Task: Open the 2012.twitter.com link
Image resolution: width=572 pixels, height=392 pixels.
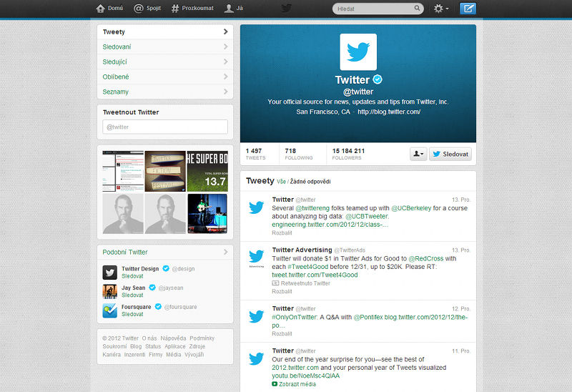Action: point(295,368)
